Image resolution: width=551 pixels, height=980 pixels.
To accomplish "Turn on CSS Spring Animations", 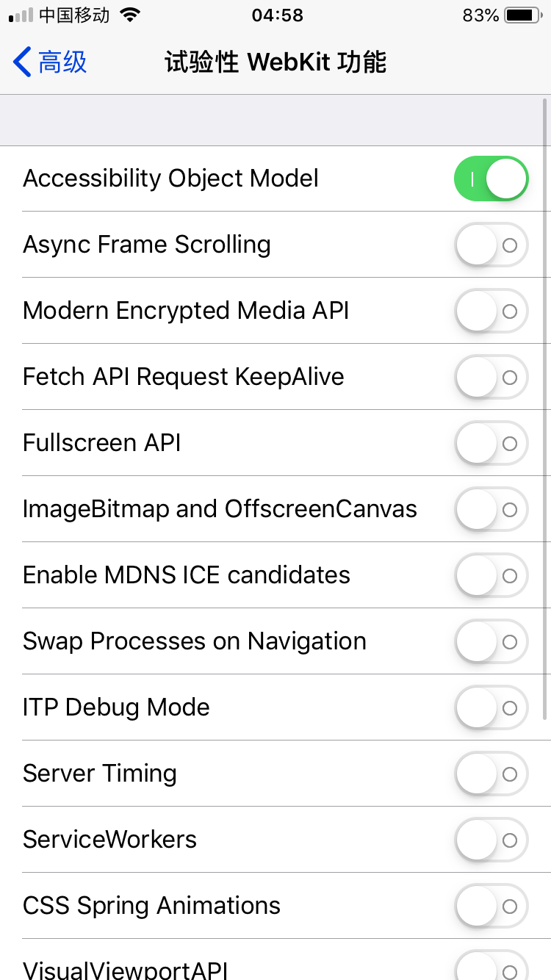I will coord(491,906).
